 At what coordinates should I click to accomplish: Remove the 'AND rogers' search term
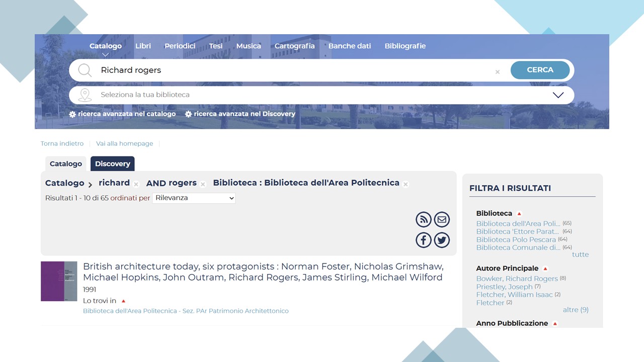tap(203, 185)
